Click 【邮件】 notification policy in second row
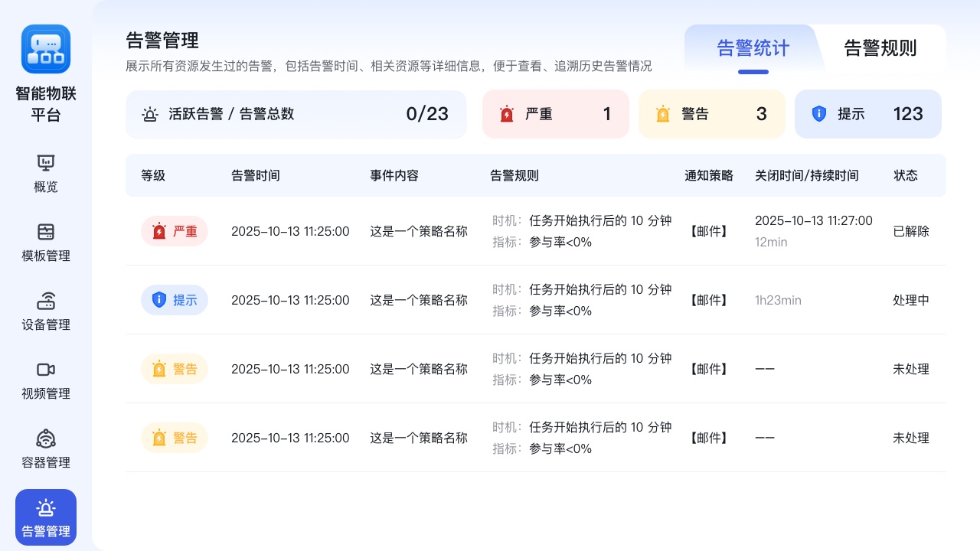The image size is (980, 551). [x=708, y=300]
